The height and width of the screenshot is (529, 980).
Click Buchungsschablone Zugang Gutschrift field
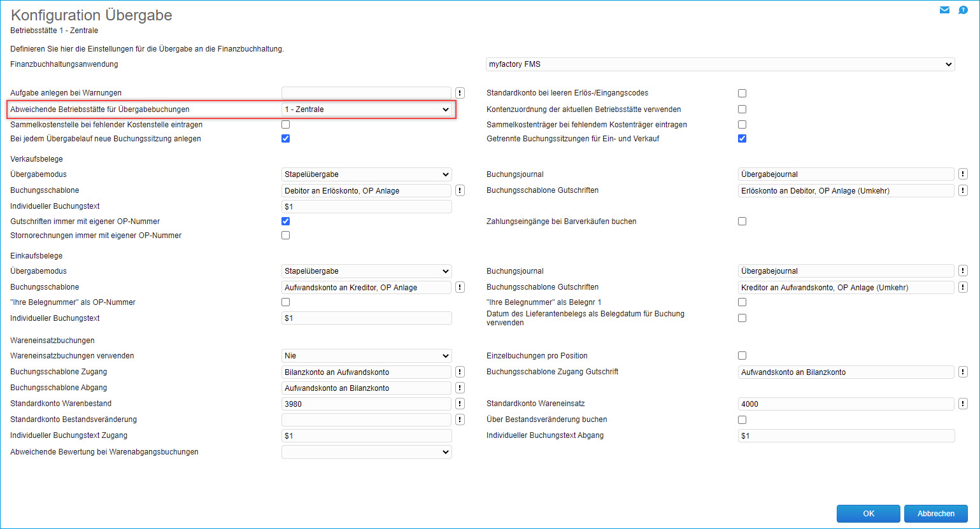[x=846, y=372]
